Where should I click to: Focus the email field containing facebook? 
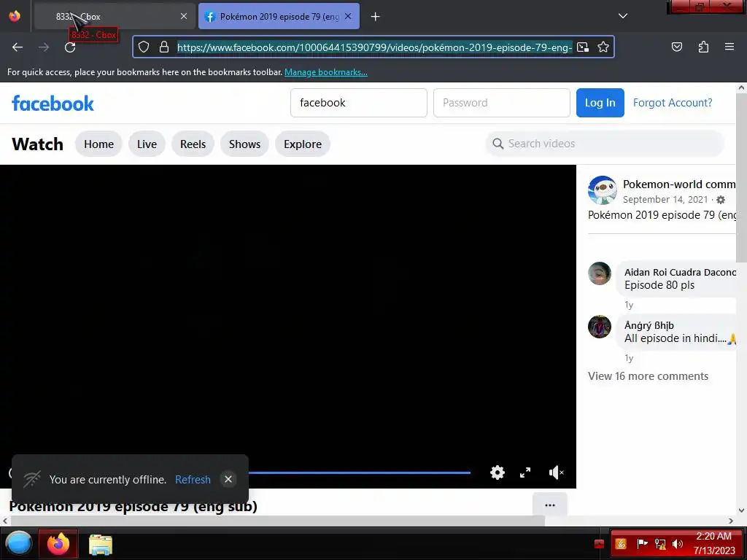[x=359, y=103]
